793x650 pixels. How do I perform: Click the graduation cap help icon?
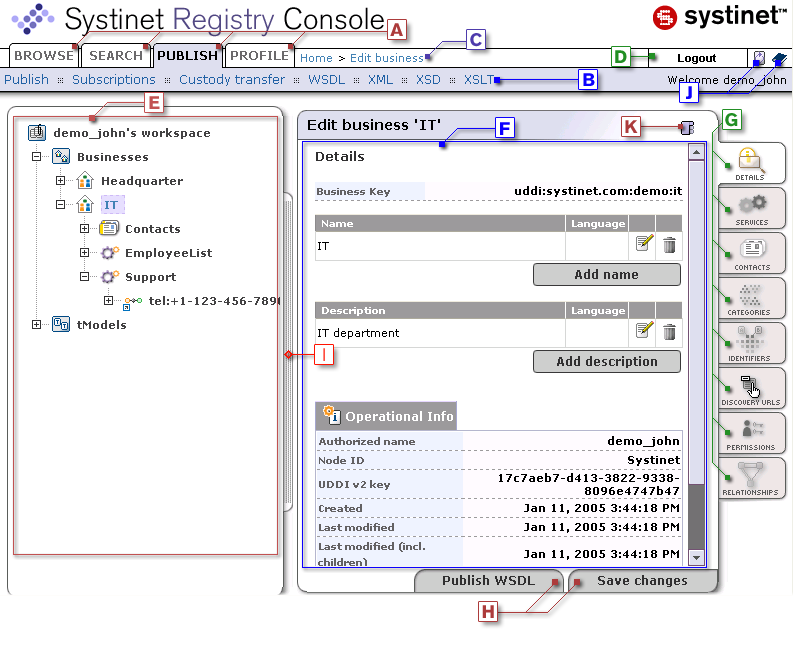(779, 59)
